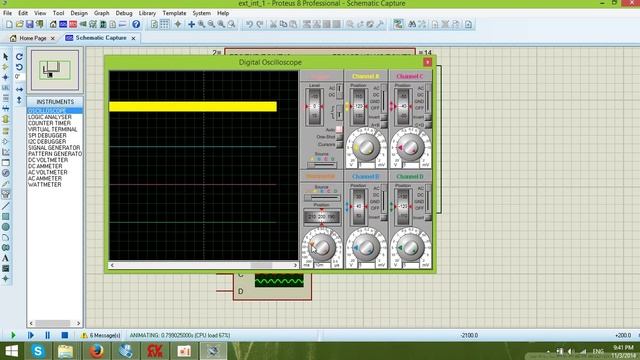Click the oscilloscope display horizontal scrollbar
640x360 pixels.
(203, 265)
